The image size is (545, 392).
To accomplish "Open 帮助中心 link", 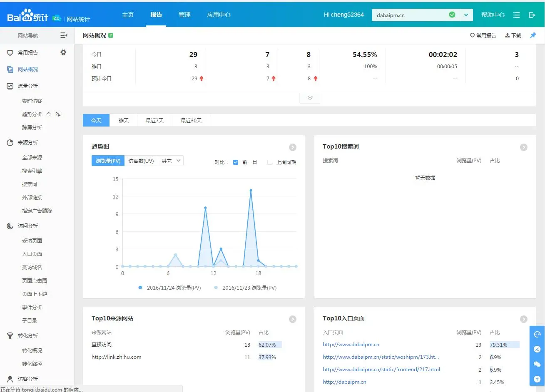I will point(493,15).
